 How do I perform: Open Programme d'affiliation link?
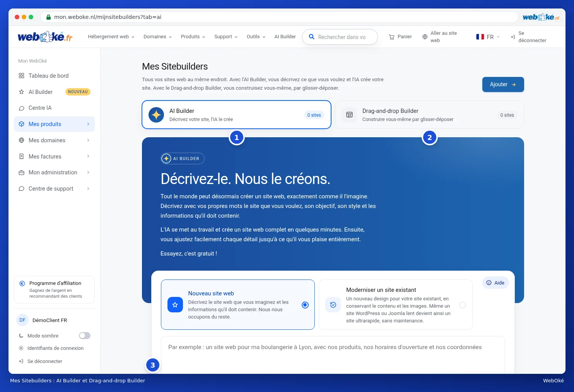coord(54,290)
